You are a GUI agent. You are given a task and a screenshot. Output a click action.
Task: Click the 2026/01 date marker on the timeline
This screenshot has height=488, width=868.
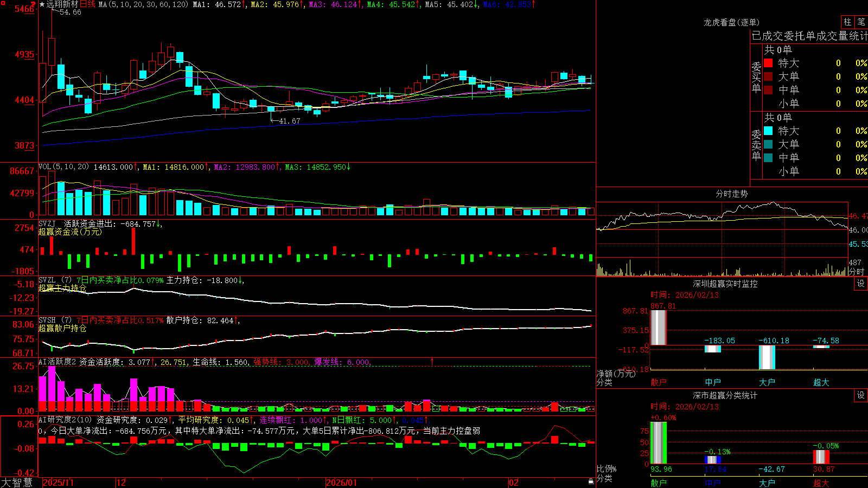point(341,483)
